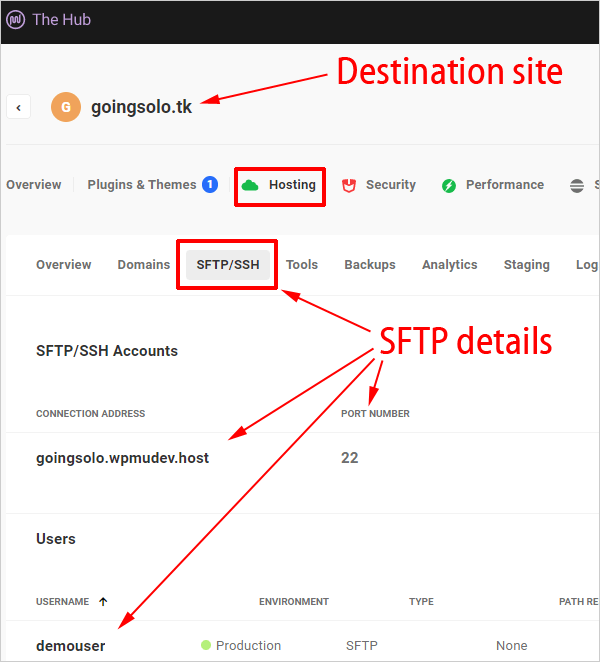Screen dimensions: 600x662
Task: Click the None path restriction value
Action: tap(512, 646)
